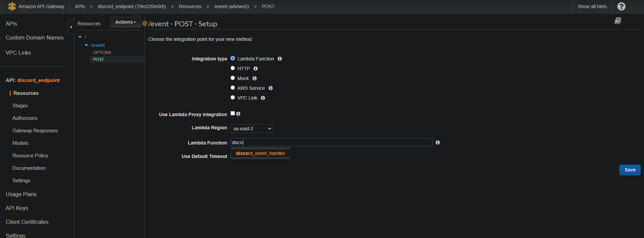Click info icon beside Lambda Proxy checkbox

click(238, 114)
